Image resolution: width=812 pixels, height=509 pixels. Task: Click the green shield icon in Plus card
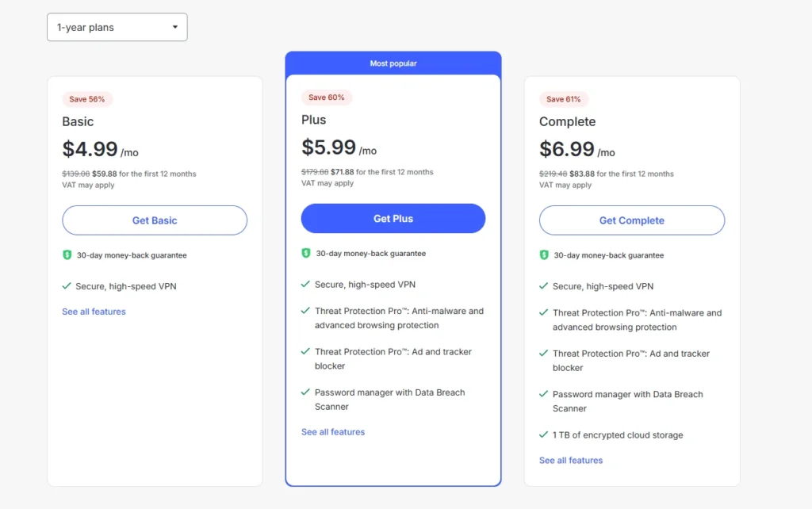306,253
